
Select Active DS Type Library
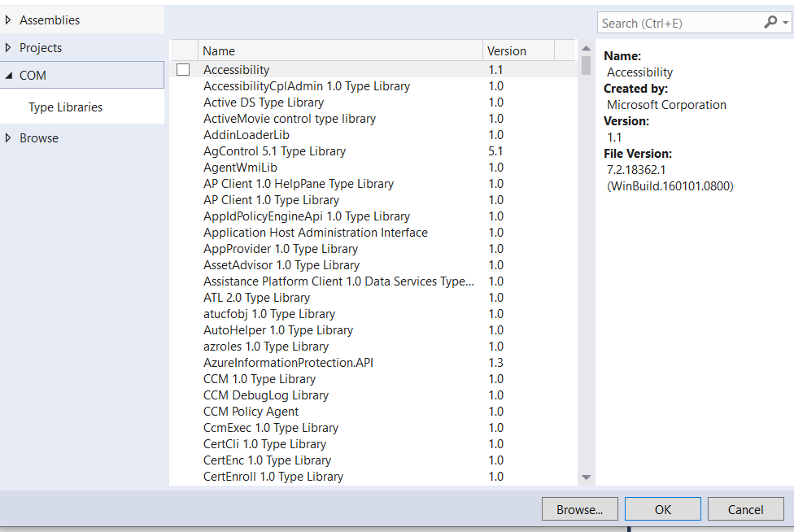(373, 102)
